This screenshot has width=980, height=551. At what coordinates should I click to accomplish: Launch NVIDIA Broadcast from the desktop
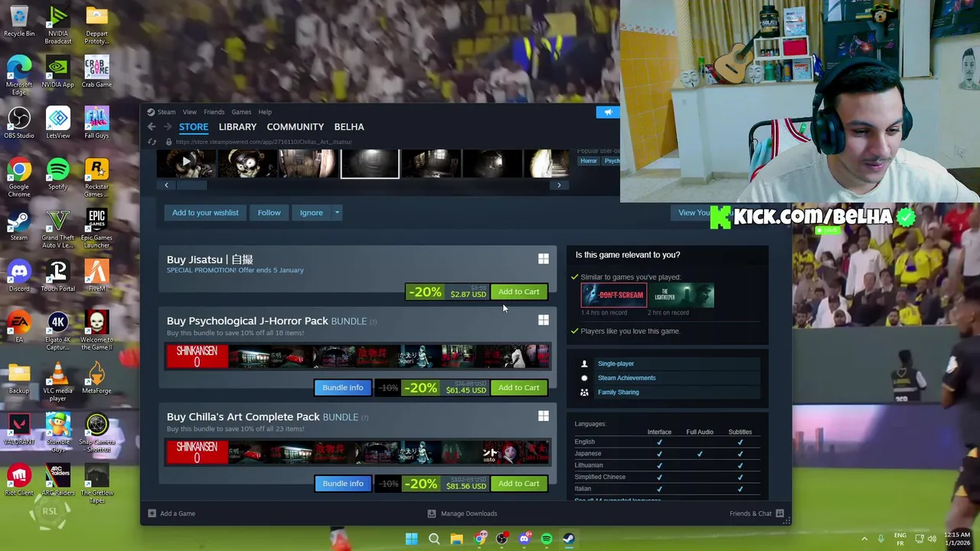tap(58, 25)
